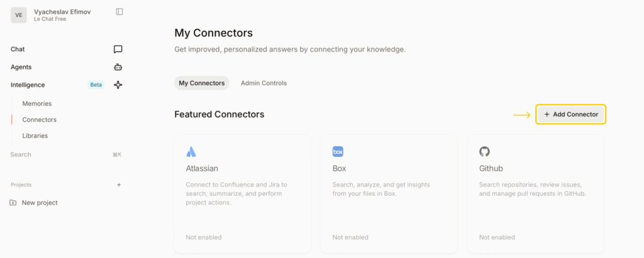This screenshot has width=644, height=258.
Task: Click the plus icon beside Projects
Action: (x=119, y=185)
